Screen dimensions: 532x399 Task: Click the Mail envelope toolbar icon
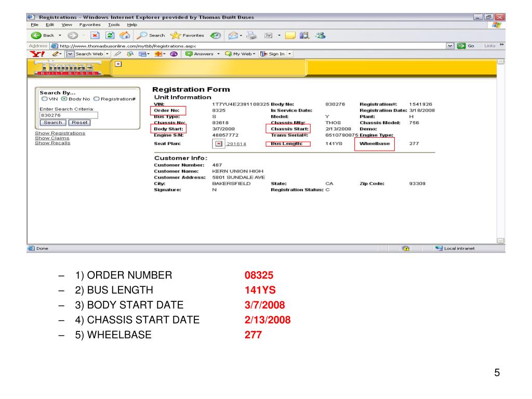[x=233, y=35]
